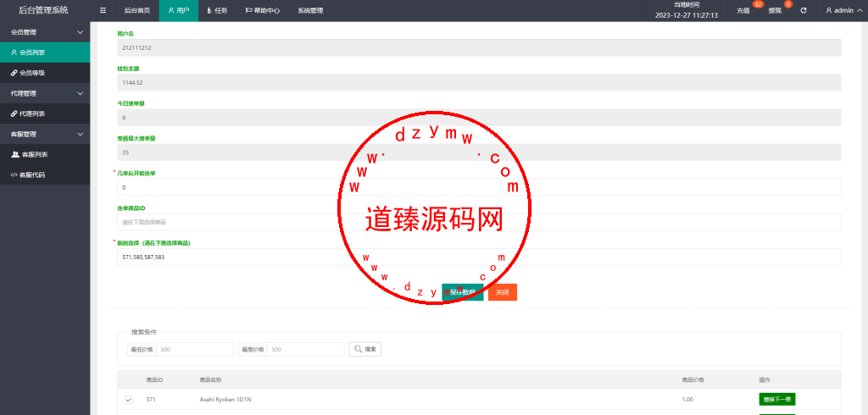Open 客服列表 in the sidebar

pyautogui.click(x=45, y=154)
